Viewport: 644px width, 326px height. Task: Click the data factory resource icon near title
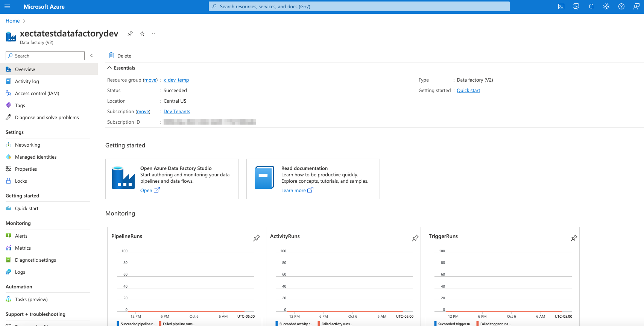click(x=11, y=36)
